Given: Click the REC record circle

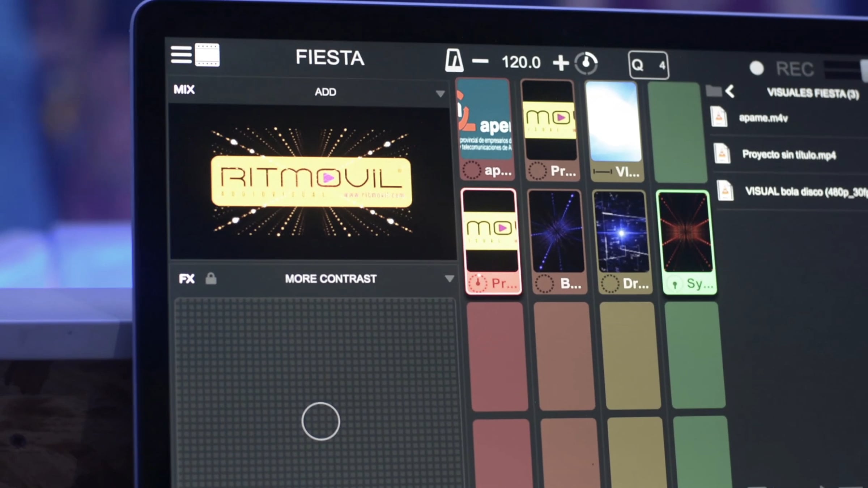Looking at the screenshot, I should click(x=757, y=68).
